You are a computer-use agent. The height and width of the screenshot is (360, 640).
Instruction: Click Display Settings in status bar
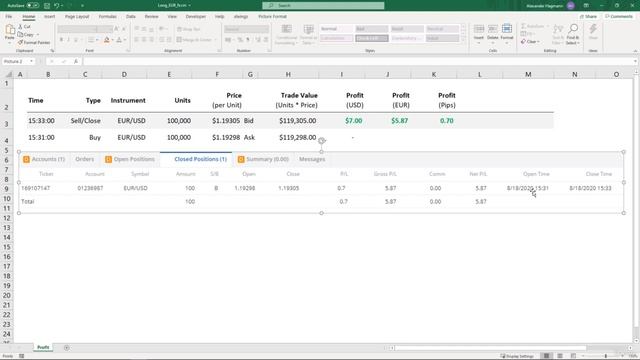tap(517, 356)
